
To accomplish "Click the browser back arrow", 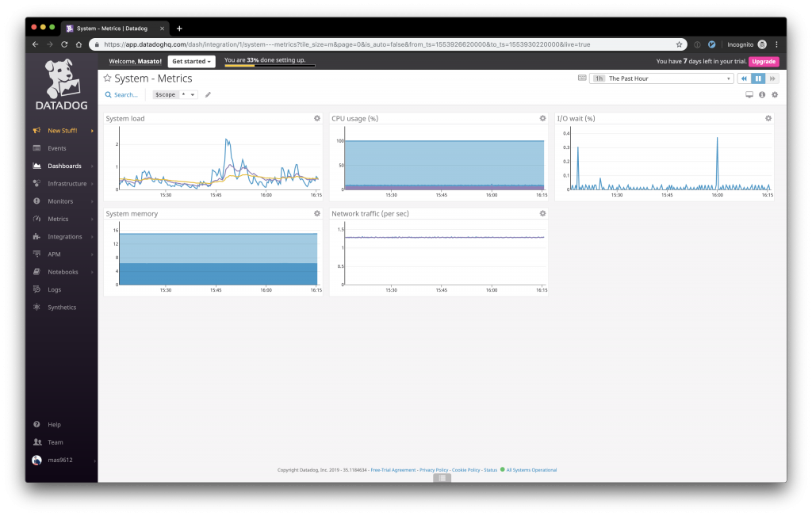I will coord(35,44).
